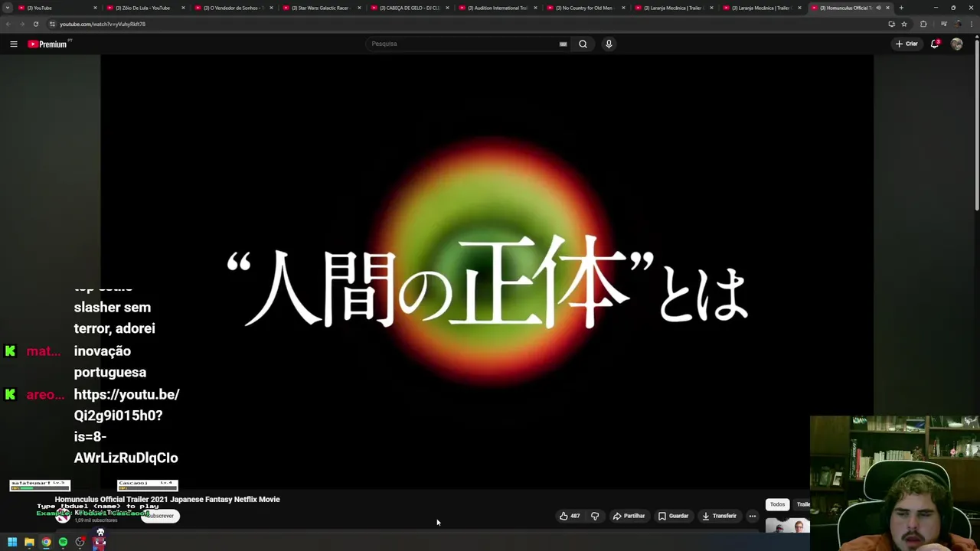980x551 pixels.
Task: Start voice search with the microphone
Action: 609,44
